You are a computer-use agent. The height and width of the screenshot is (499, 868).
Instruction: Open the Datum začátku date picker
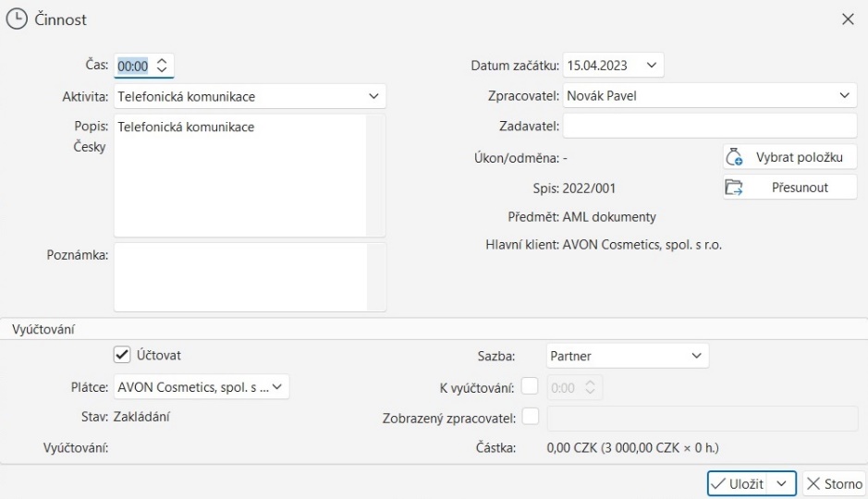pyautogui.click(x=652, y=66)
